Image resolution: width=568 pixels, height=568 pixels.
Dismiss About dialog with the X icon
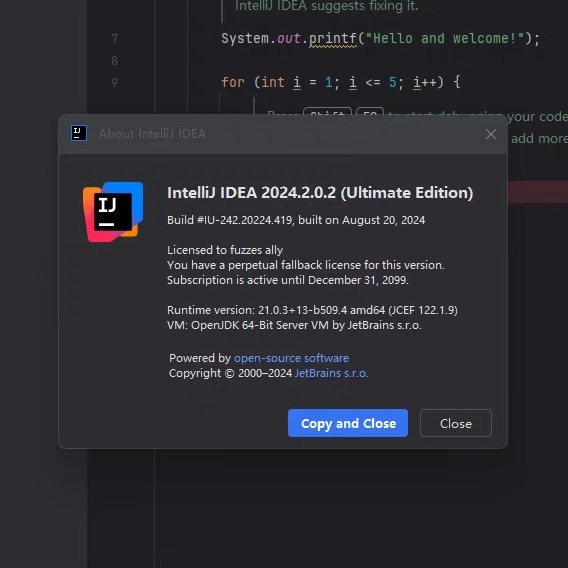point(491,134)
